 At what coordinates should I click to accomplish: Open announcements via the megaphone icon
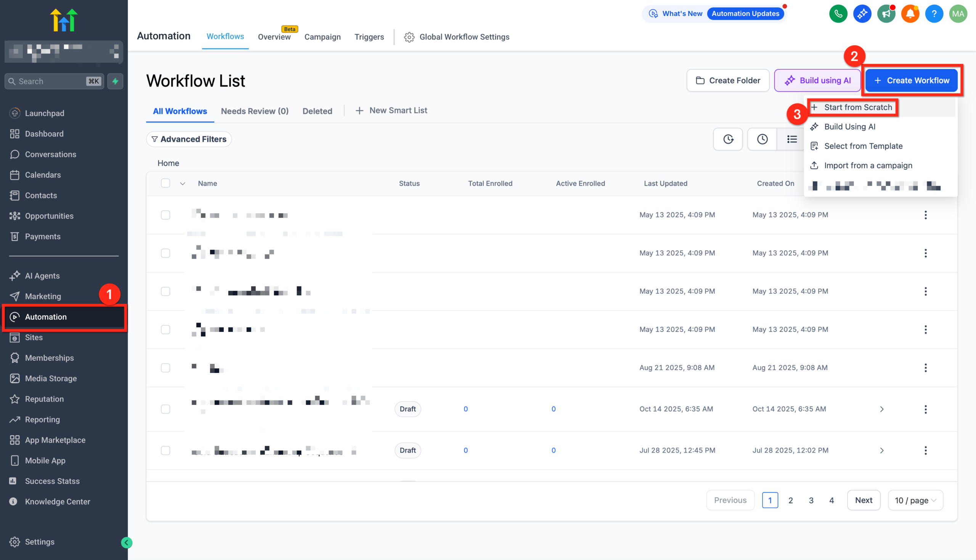[886, 13]
